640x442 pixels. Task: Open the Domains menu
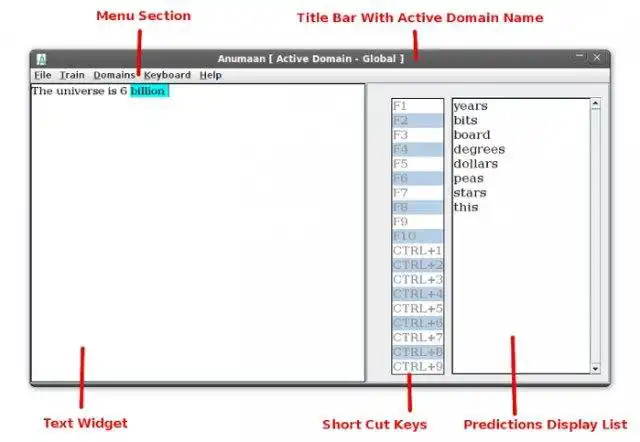(114, 75)
